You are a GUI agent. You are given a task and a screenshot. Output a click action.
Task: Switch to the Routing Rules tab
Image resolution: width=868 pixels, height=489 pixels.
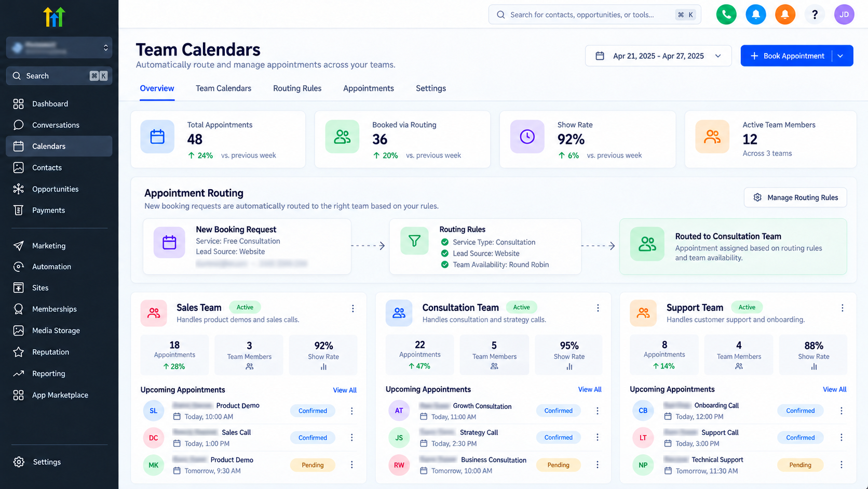tap(297, 88)
